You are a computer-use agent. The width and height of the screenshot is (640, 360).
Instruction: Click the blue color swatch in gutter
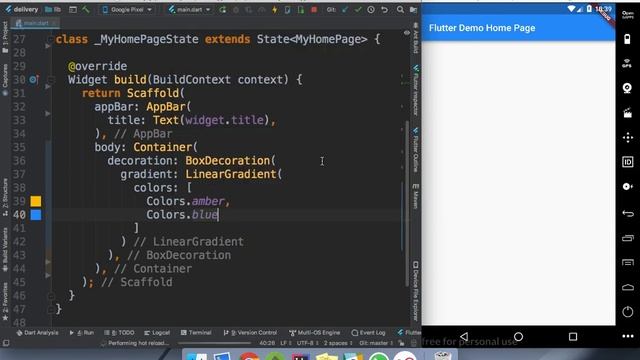tap(36, 215)
